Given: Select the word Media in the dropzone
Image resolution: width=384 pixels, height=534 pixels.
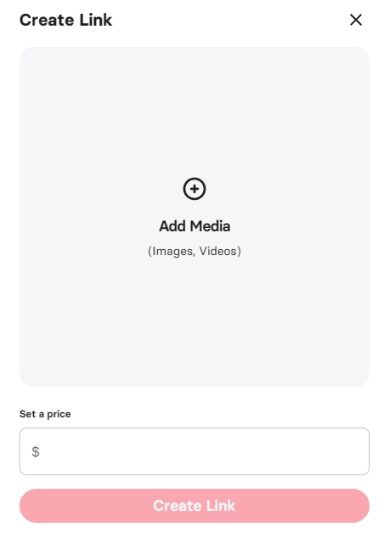Looking at the screenshot, I should click(210, 226).
